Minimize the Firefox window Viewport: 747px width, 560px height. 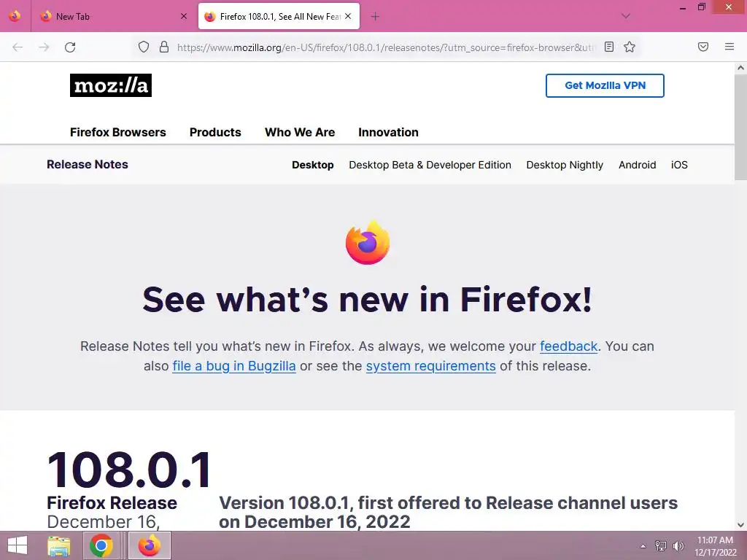click(x=683, y=7)
